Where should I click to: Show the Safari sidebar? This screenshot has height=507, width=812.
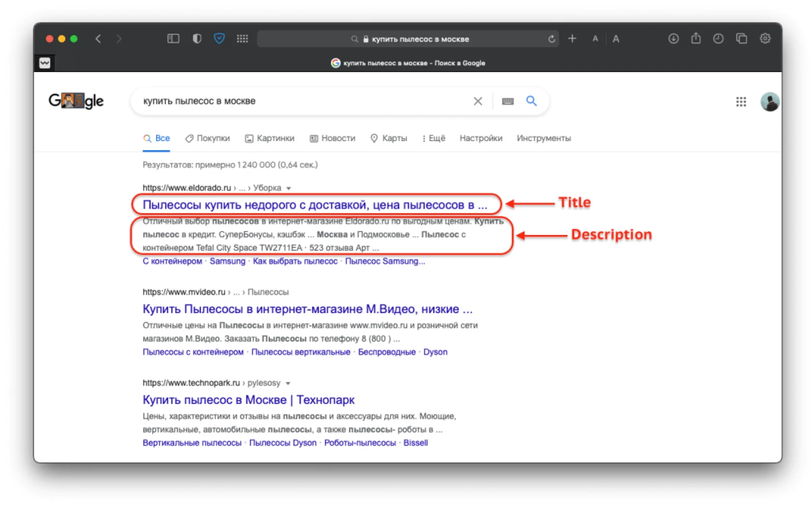173,39
